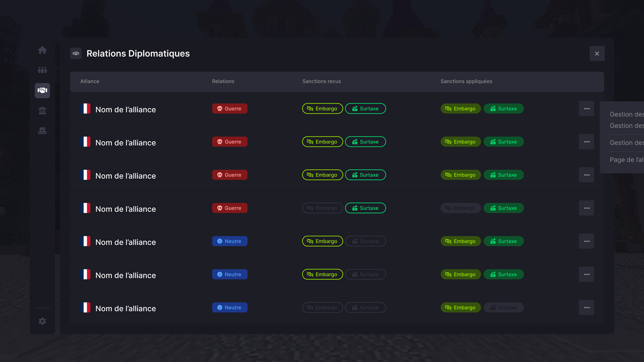This screenshot has height=362, width=644.
Task: Toggle applied Embargo sanction in first row
Action: click(461, 109)
